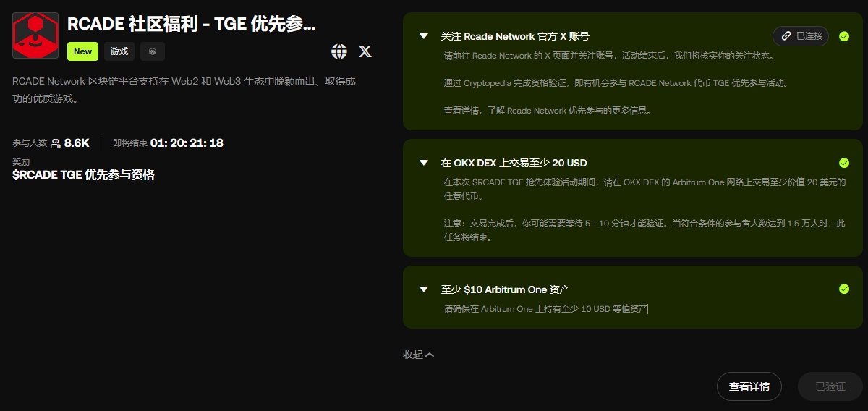The width and height of the screenshot is (868, 411).
Task: Click 收起 to collapse the task list
Action: pyautogui.click(x=419, y=355)
